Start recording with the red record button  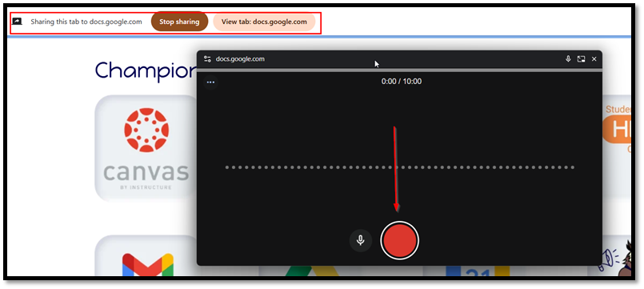coord(399,240)
